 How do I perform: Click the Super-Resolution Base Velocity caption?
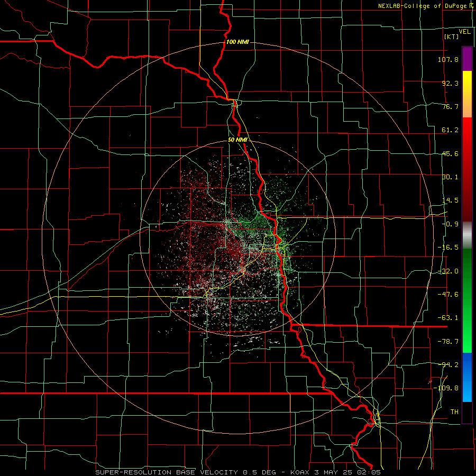[237, 472]
